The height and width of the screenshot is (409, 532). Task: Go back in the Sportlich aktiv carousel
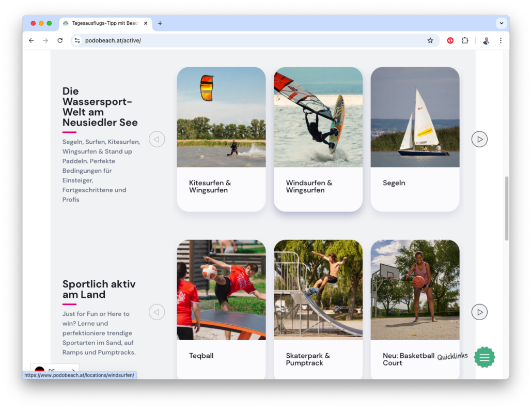click(157, 312)
